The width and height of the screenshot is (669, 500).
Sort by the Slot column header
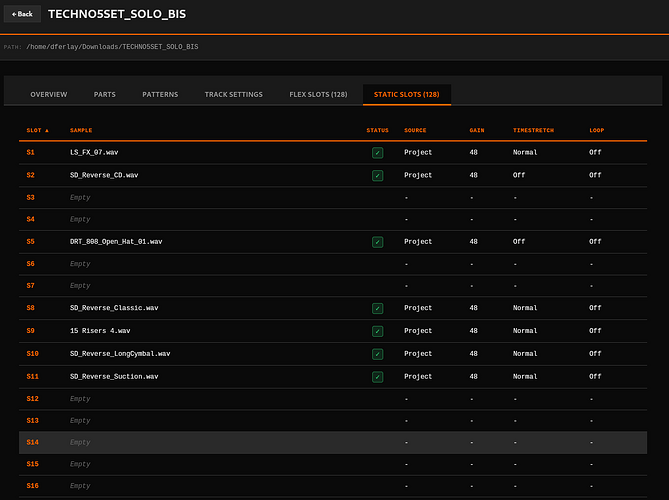[x=38, y=130]
